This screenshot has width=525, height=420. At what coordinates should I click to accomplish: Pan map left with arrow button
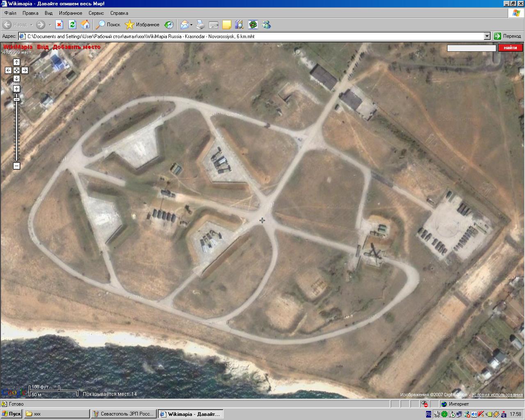[8, 70]
